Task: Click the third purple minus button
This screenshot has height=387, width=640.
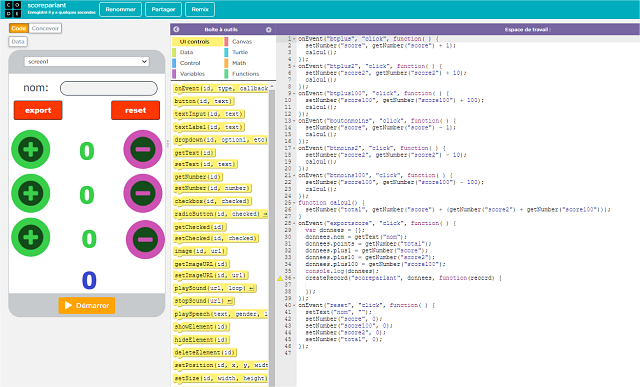Action: click(145, 239)
